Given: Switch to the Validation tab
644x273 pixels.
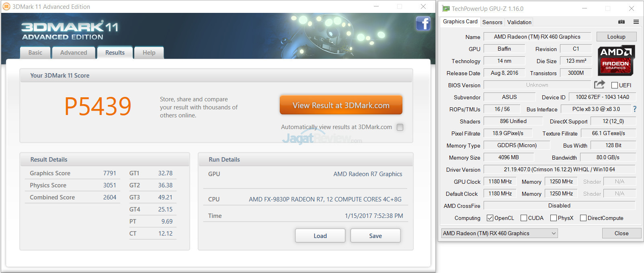Looking at the screenshot, I should click(x=519, y=22).
